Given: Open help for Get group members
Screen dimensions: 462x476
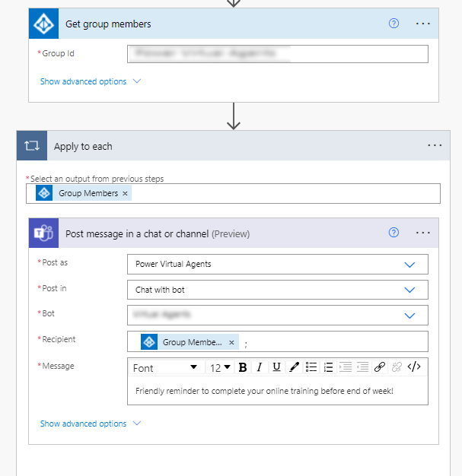Looking at the screenshot, I should point(393,24).
